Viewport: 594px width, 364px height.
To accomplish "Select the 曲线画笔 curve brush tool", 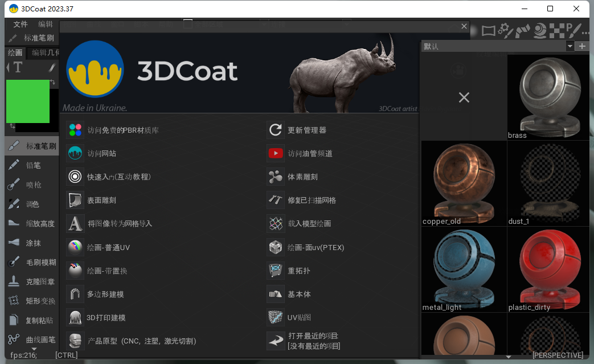I will pos(32,340).
